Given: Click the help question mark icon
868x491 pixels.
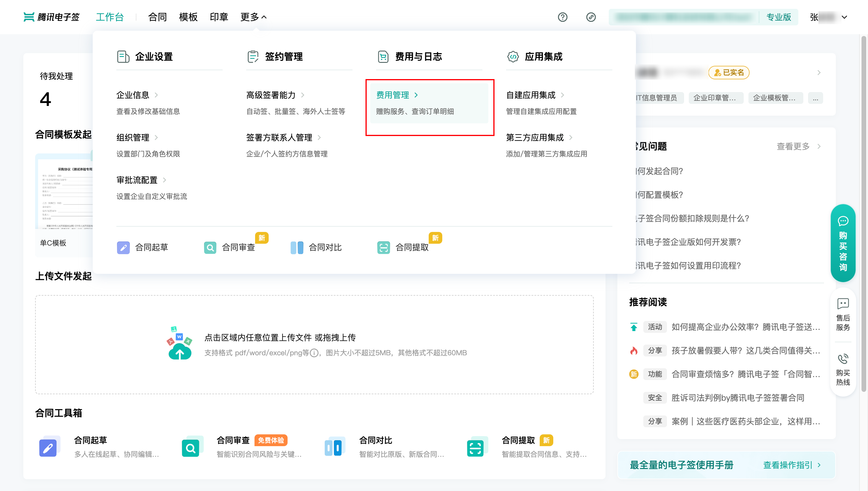Looking at the screenshot, I should pos(562,17).
